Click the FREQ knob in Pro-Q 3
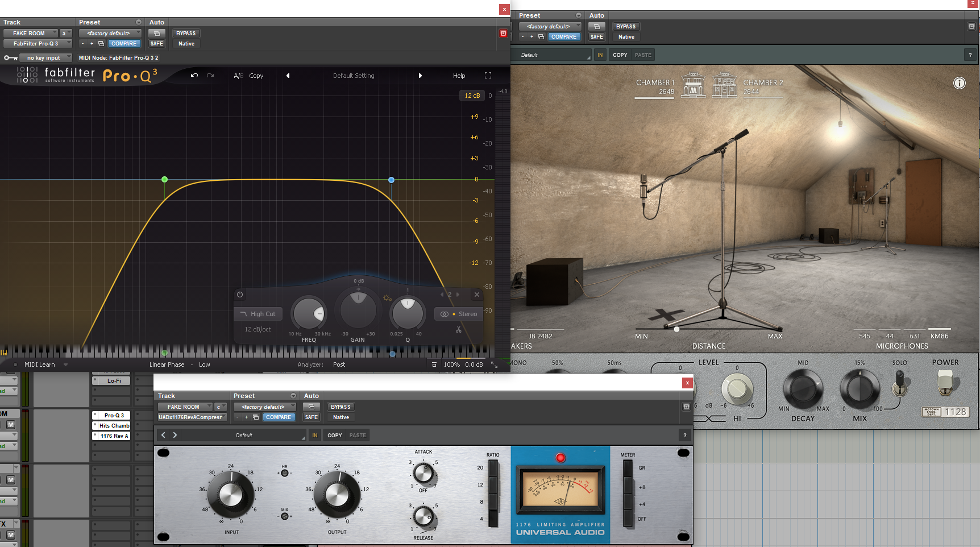980x547 pixels. click(x=309, y=313)
